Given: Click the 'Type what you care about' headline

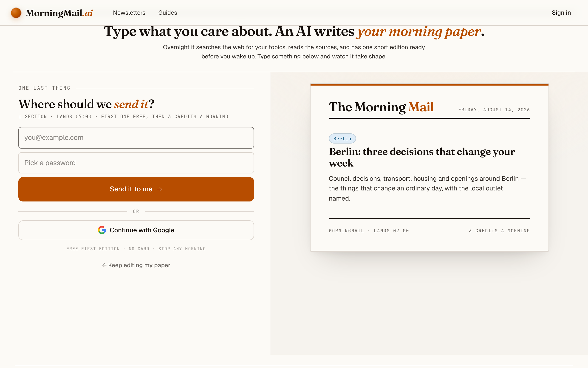Looking at the screenshot, I should (x=294, y=32).
